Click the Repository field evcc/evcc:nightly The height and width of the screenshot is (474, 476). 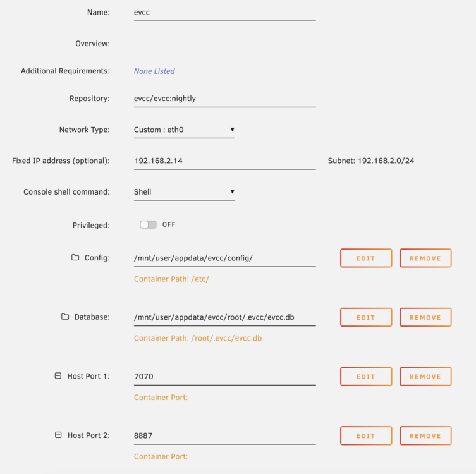click(x=224, y=99)
